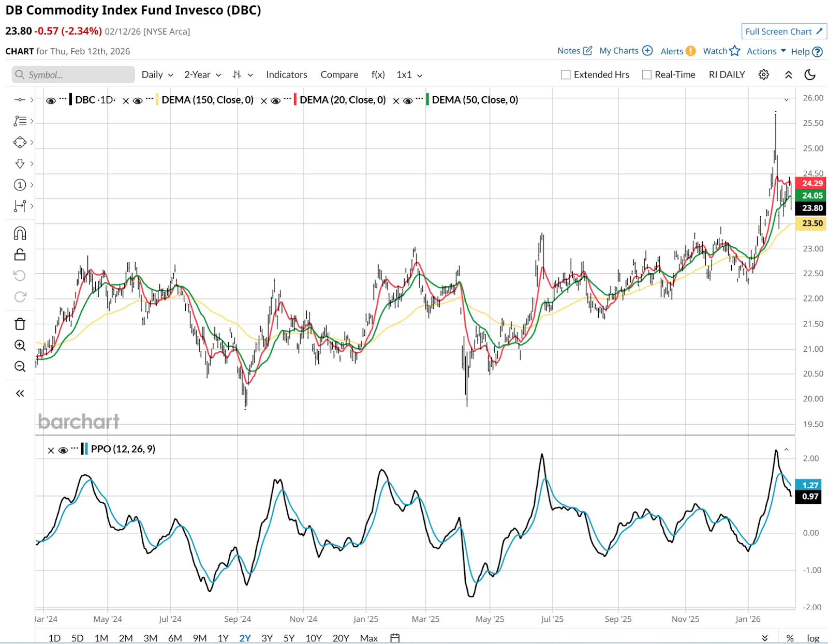Zoom out with magnifier minus icon
Image resolution: width=828 pixels, height=644 pixels.
coord(20,367)
